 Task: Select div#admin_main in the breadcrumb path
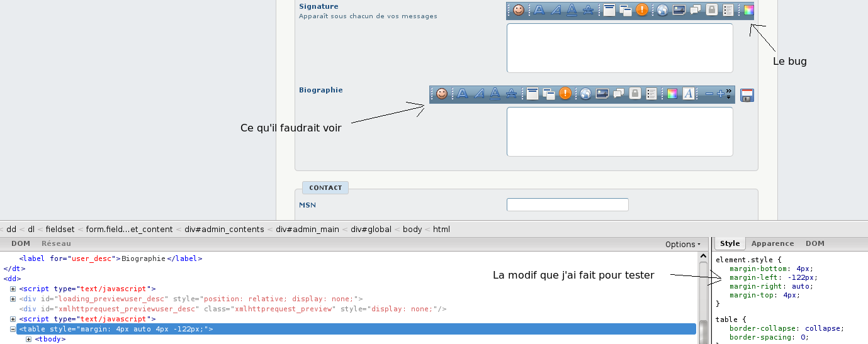pyautogui.click(x=307, y=230)
